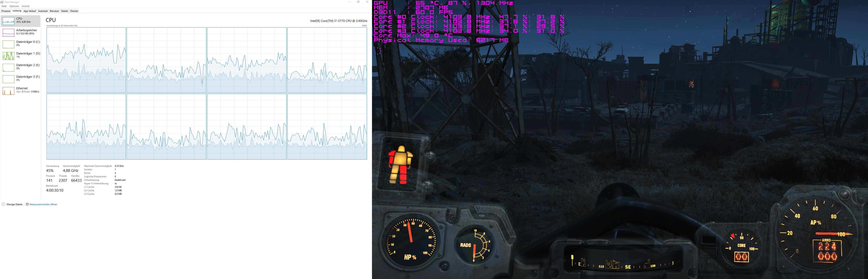This screenshot has height=279, width=868.
Task: Collapse view via Weniger Details chevron
Action: pos(3,204)
